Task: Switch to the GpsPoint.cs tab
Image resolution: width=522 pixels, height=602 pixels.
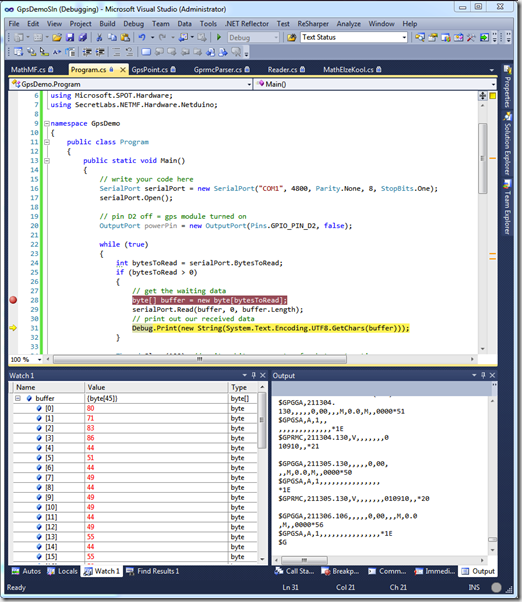Action: point(153,69)
